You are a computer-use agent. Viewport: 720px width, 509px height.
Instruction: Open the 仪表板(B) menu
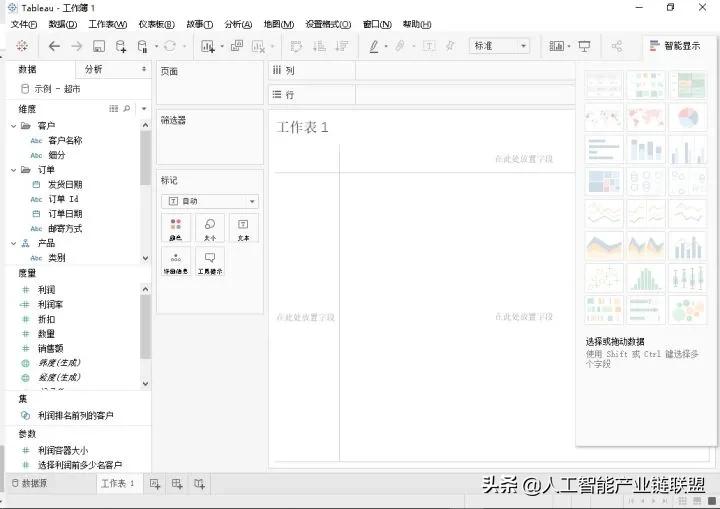(x=157, y=24)
